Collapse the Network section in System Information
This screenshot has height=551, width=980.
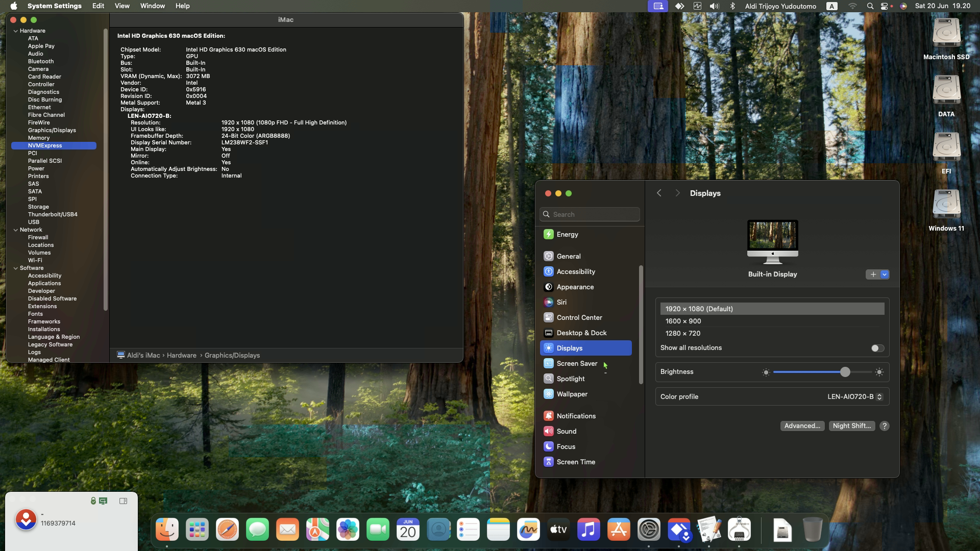tap(15, 230)
